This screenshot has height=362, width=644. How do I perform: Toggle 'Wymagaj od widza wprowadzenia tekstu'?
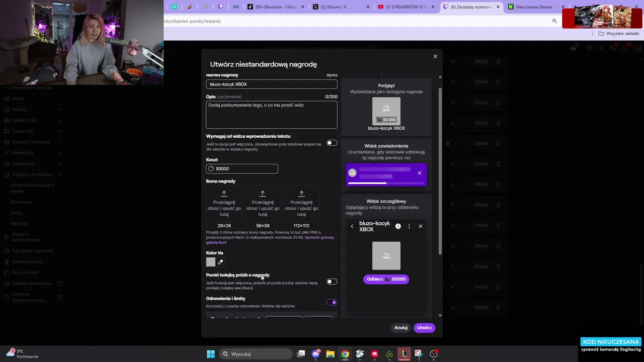coord(332,143)
